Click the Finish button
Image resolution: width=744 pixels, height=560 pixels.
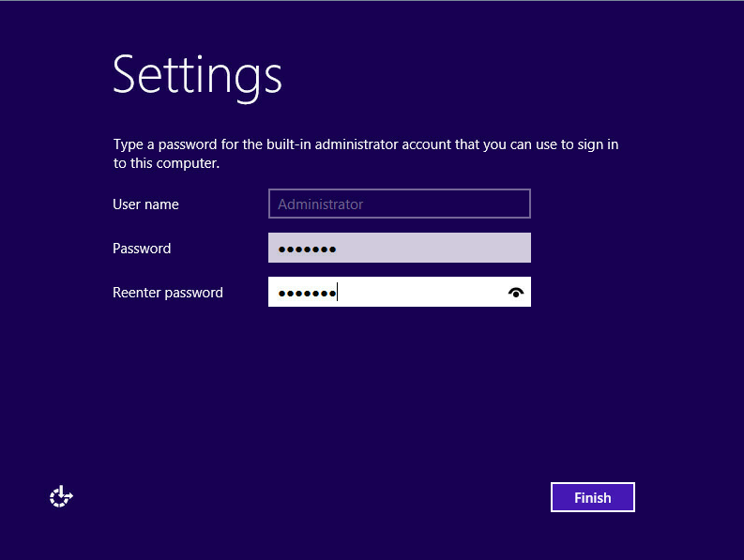point(593,497)
